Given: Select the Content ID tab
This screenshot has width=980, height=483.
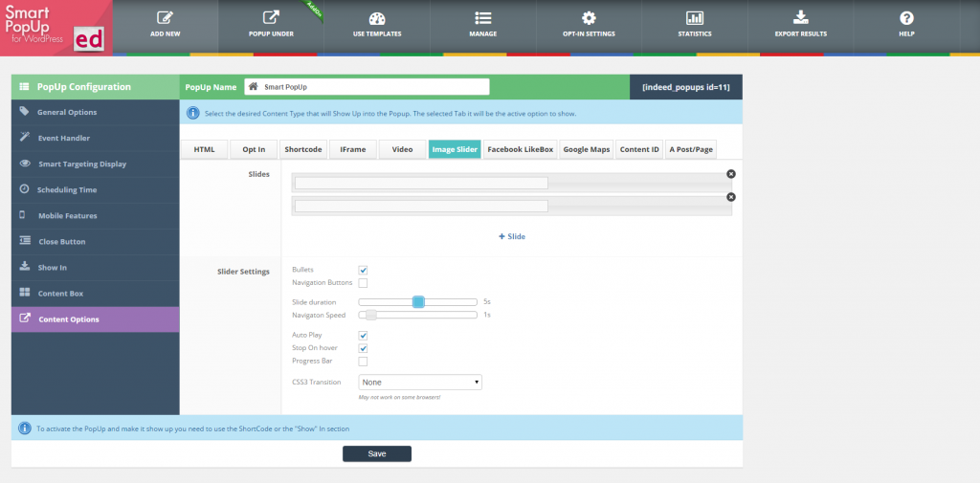Looking at the screenshot, I should tap(638, 149).
